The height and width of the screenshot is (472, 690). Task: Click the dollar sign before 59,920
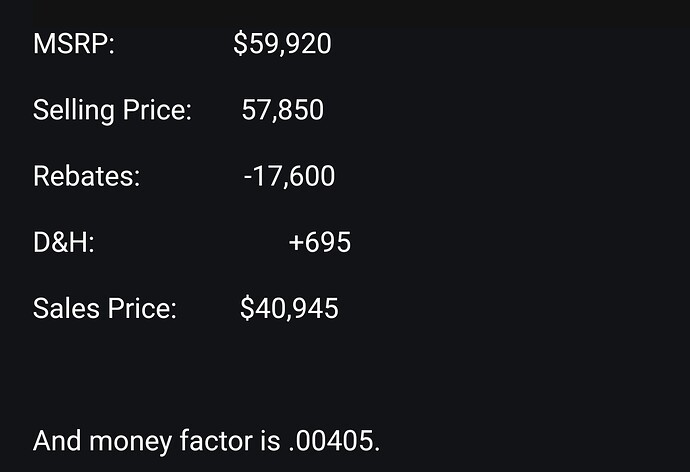point(240,44)
